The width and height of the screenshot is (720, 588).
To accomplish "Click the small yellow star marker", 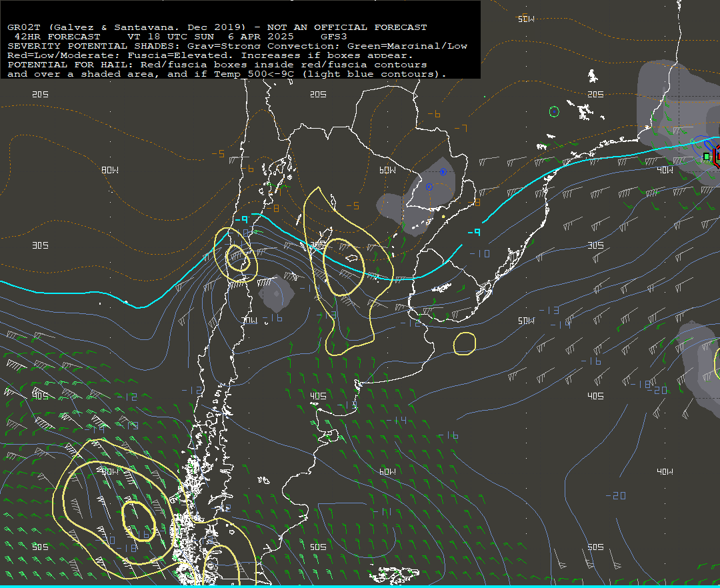I will (x=443, y=216).
